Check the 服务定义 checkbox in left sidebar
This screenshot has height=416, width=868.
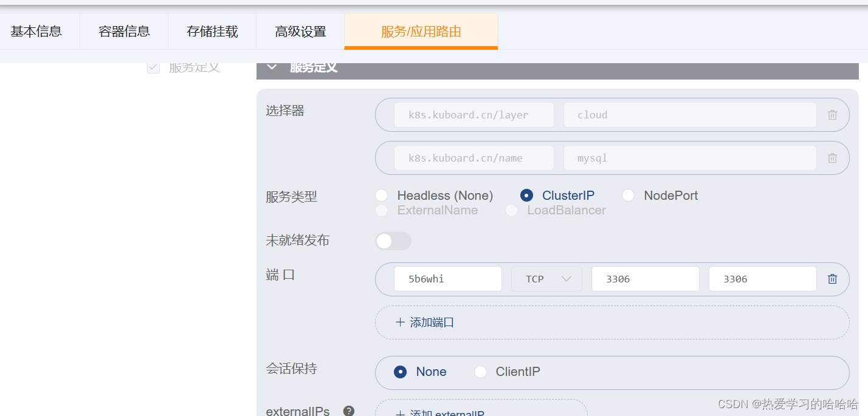[153, 67]
